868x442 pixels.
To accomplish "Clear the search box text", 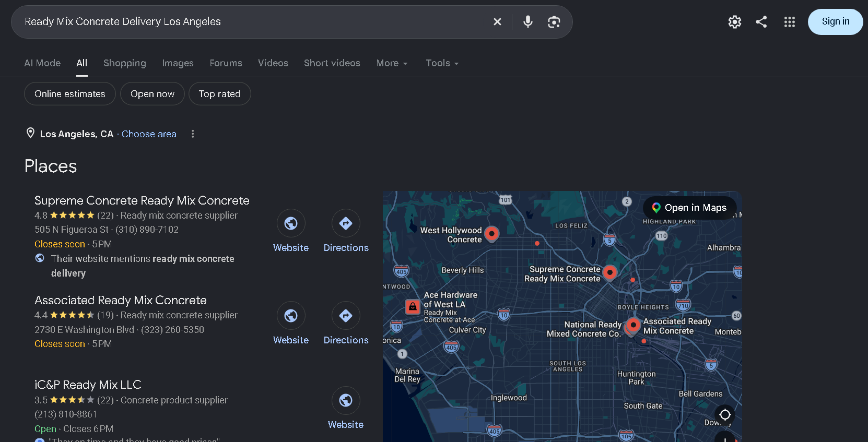I will click(497, 21).
